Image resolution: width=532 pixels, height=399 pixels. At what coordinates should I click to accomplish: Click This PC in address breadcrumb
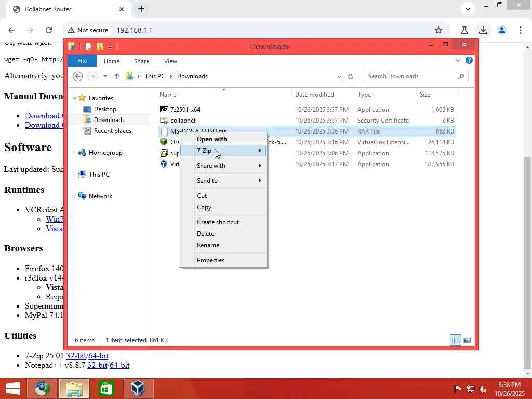pos(154,76)
